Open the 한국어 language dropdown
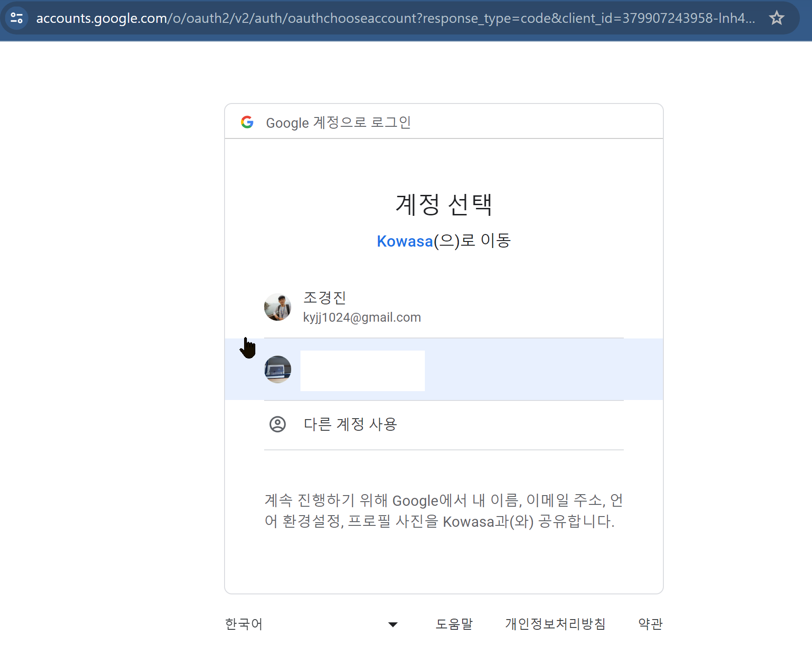 click(x=311, y=624)
